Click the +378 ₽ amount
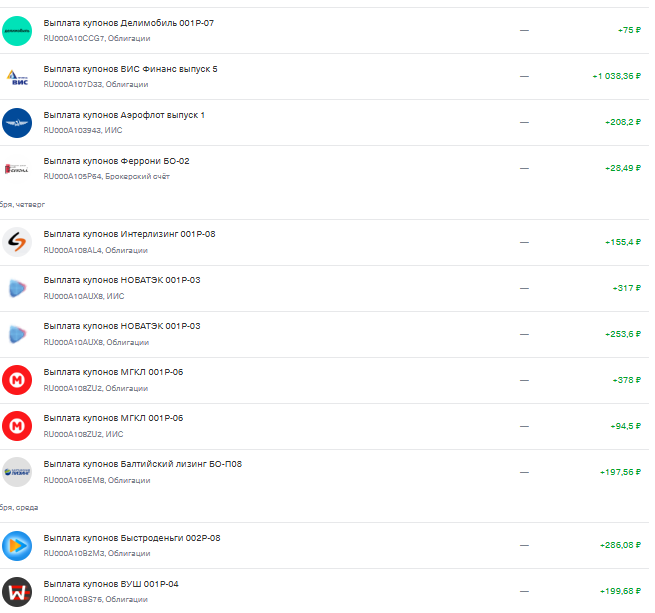The height and width of the screenshot is (613, 655). coord(627,380)
